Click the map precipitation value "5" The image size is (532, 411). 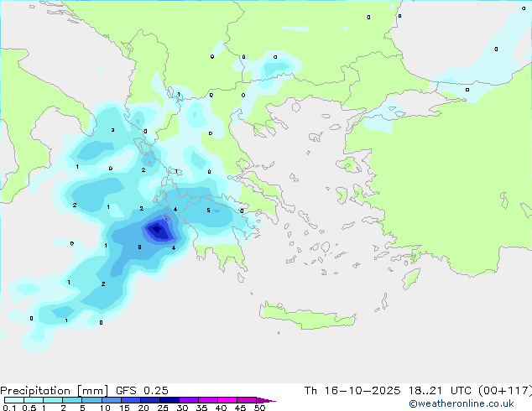208,211
